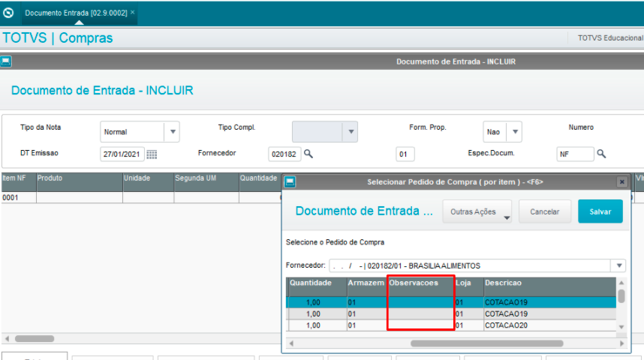Close the Selecionar Pedido de Compra dialog
644x360 pixels.
tap(621, 181)
